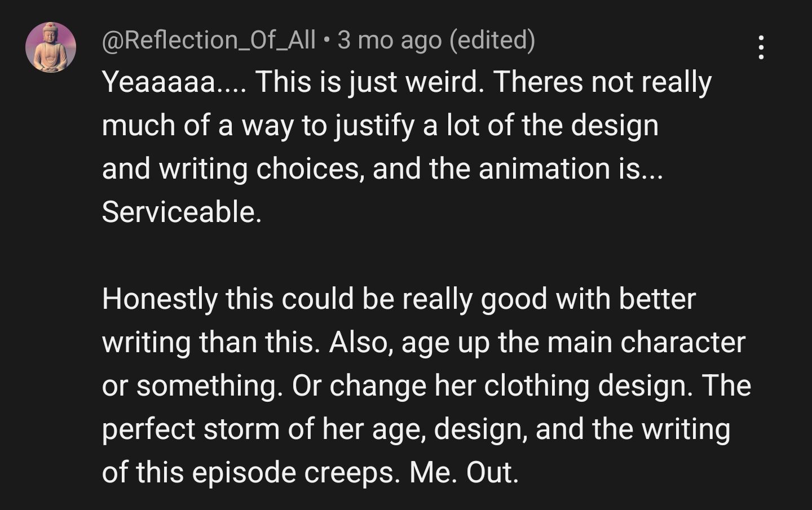Click the line starting "perfect storm of"

(x=416, y=429)
